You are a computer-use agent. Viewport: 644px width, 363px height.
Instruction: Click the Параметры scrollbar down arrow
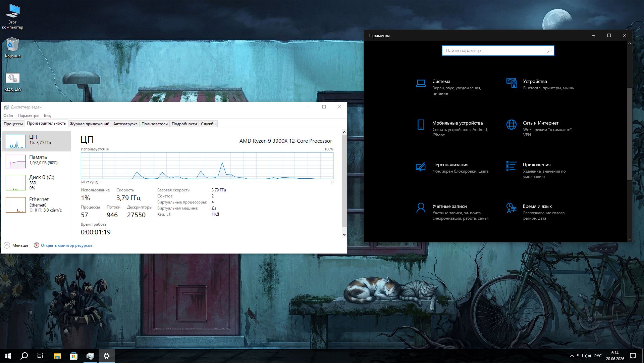pyautogui.click(x=630, y=239)
